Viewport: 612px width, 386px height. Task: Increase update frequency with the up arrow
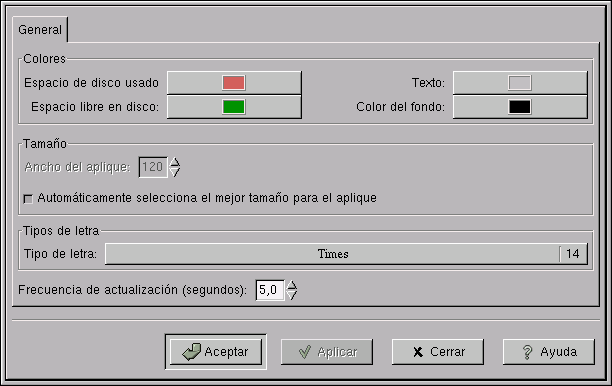(292, 285)
